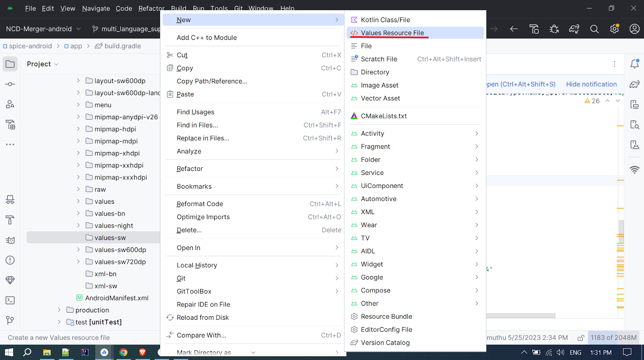Open the Terminal tool window icon

point(10,300)
